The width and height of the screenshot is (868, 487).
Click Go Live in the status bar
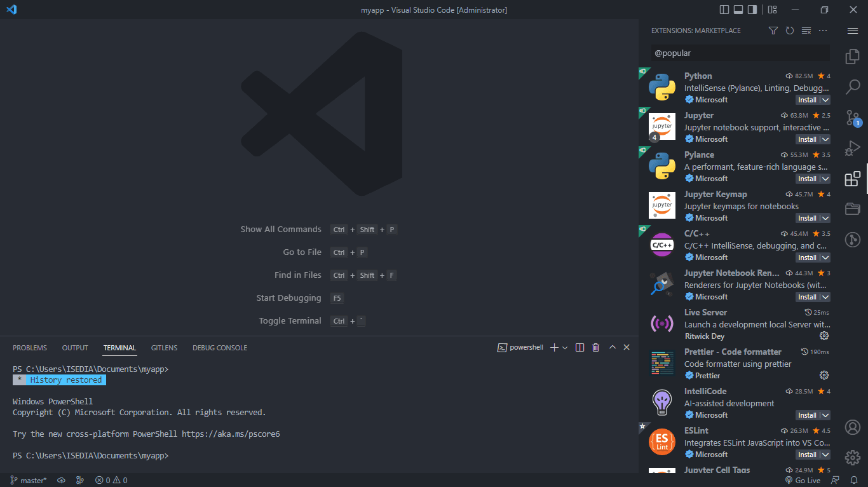click(803, 481)
